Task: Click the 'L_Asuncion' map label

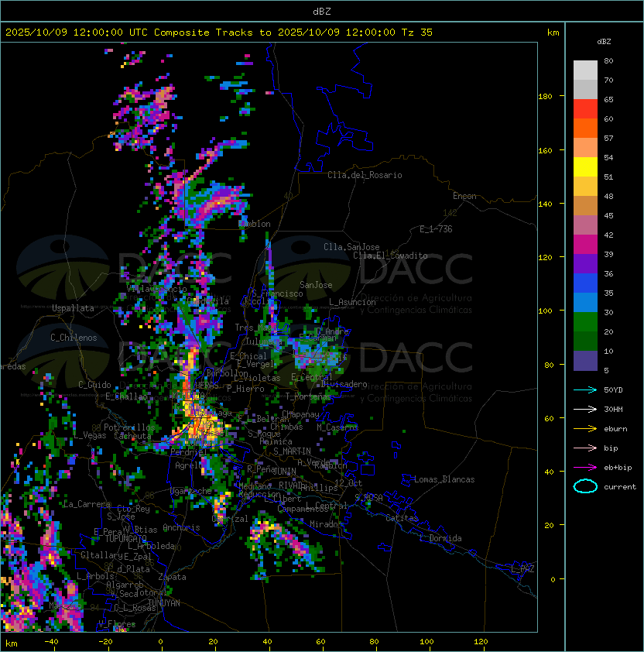Action: 352,302
